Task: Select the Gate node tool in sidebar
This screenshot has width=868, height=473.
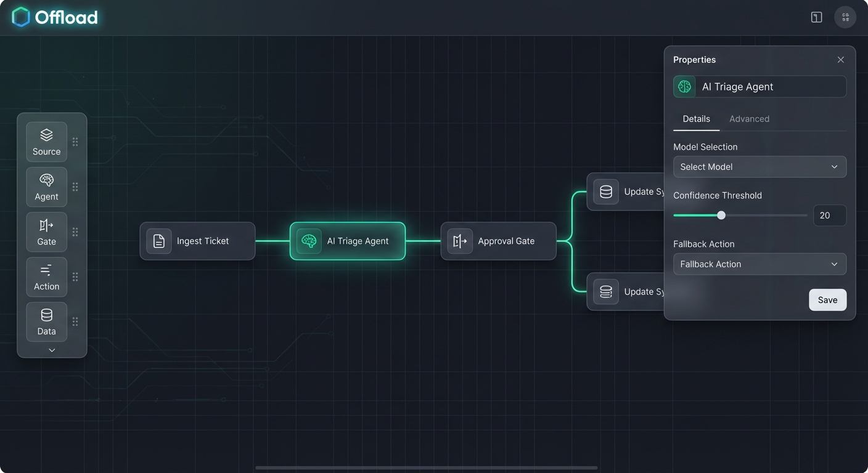Action: point(46,232)
